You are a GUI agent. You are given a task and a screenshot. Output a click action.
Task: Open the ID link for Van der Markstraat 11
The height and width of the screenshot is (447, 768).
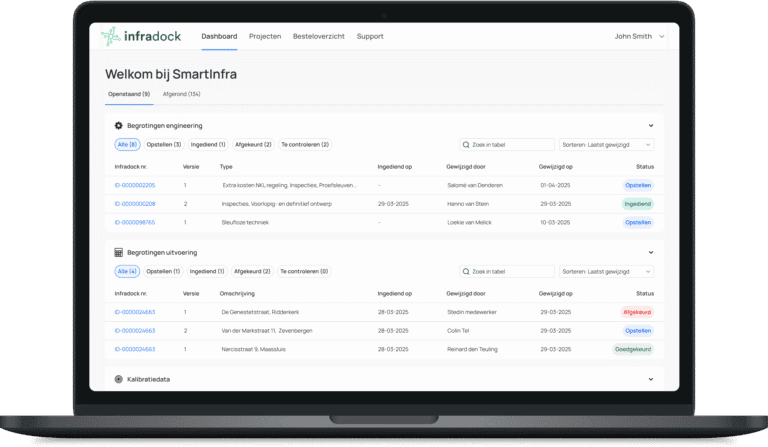[x=135, y=331]
